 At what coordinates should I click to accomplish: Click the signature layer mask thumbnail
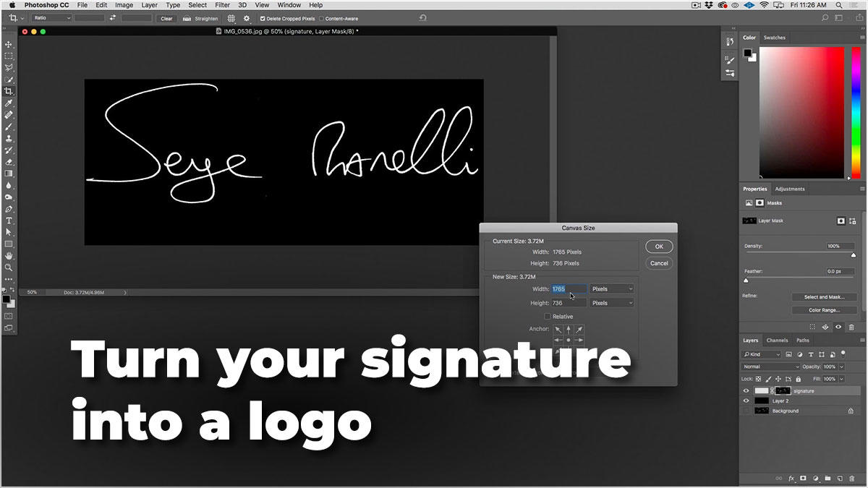click(x=783, y=391)
